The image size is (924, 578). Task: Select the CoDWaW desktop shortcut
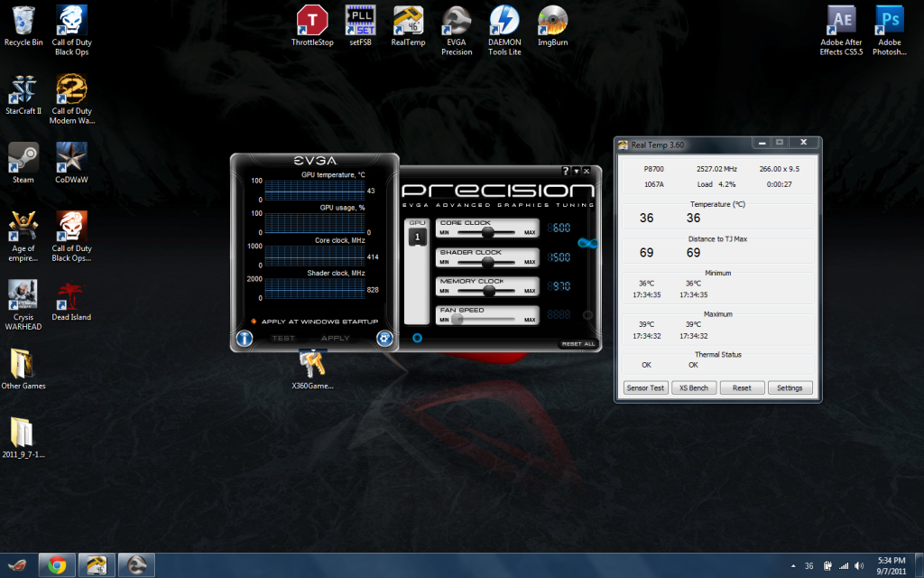72,163
